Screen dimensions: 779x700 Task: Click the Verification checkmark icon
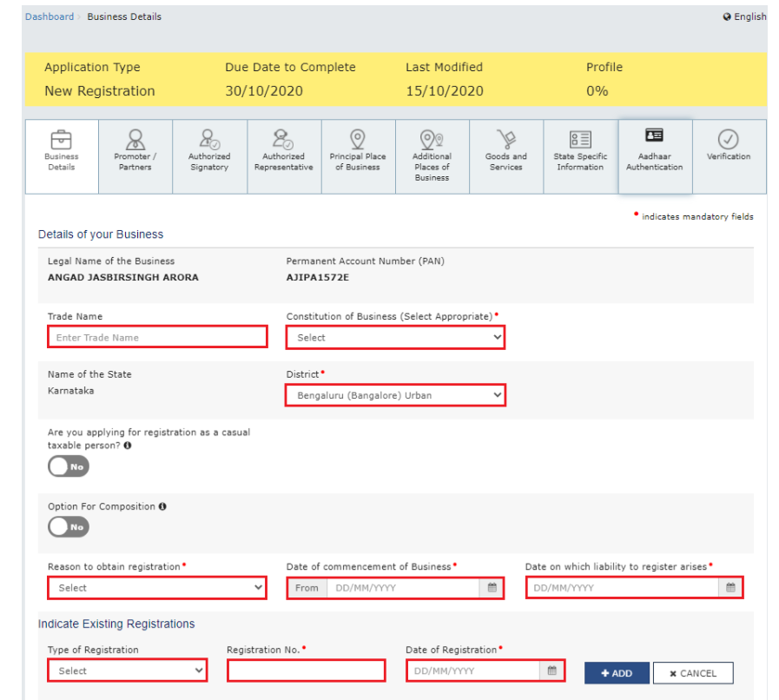click(x=729, y=140)
